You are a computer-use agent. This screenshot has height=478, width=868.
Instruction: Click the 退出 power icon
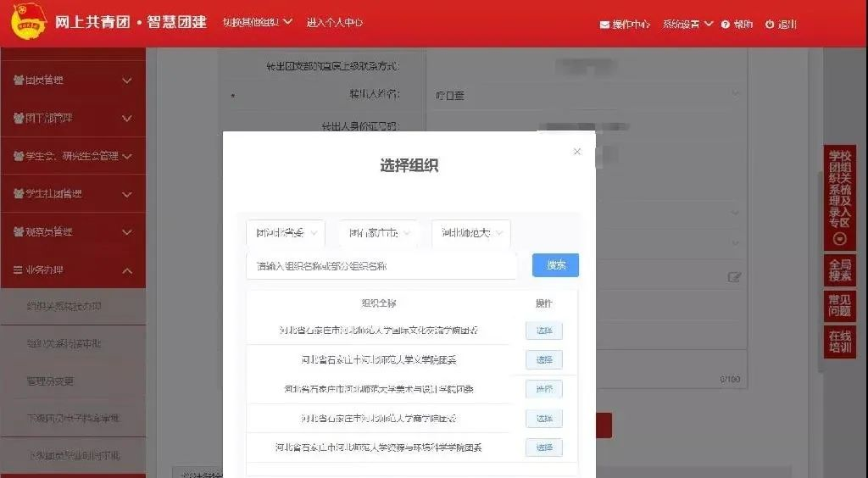coord(770,25)
